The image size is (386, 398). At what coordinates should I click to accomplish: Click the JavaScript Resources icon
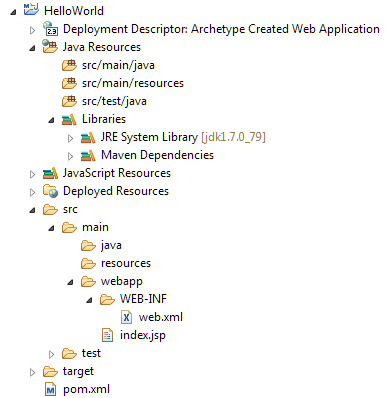click(50, 173)
